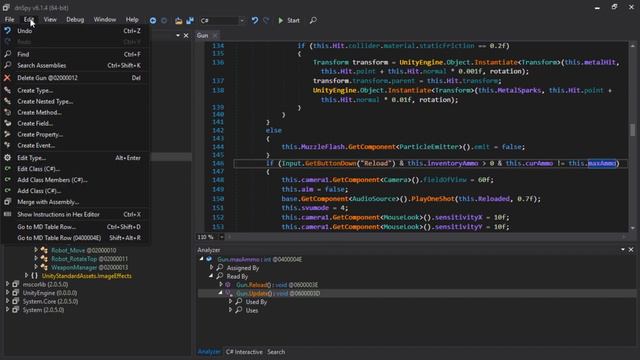Click the Redo toolbar arrow icon
Image resolution: width=640 pixels, height=360 pixels.
(266, 20)
